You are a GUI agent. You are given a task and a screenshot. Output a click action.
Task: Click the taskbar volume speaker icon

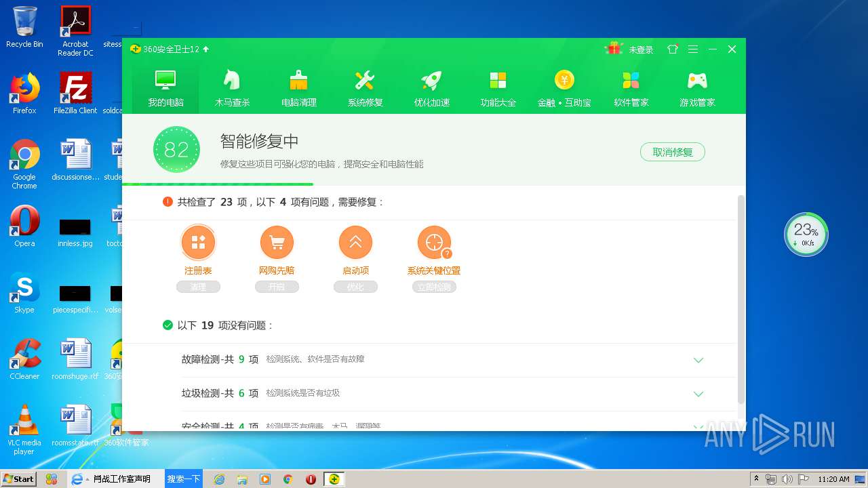click(x=787, y=479)
